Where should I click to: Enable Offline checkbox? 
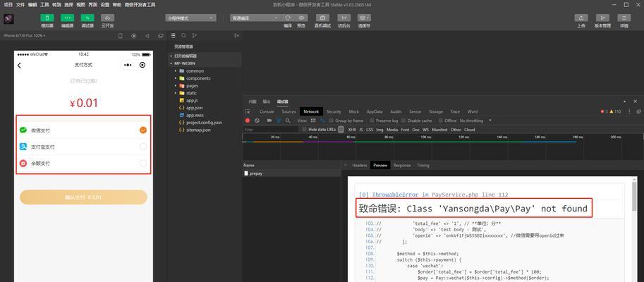coord(440,121)
